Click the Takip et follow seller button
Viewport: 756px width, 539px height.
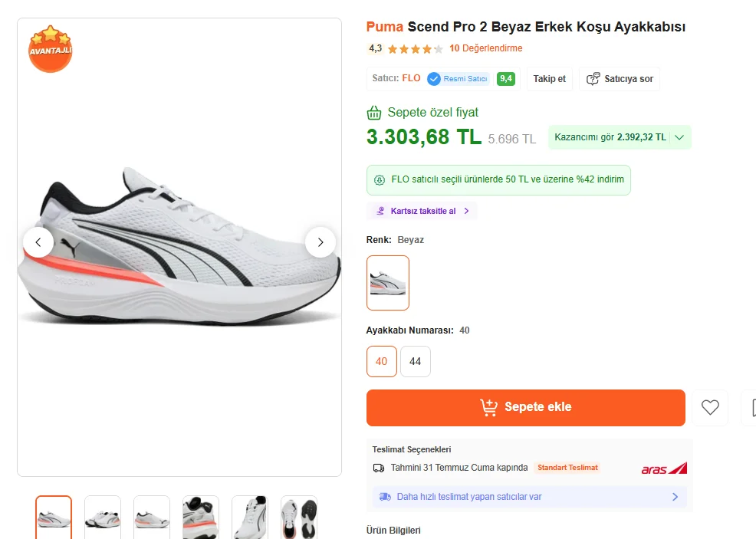(549, 78)
